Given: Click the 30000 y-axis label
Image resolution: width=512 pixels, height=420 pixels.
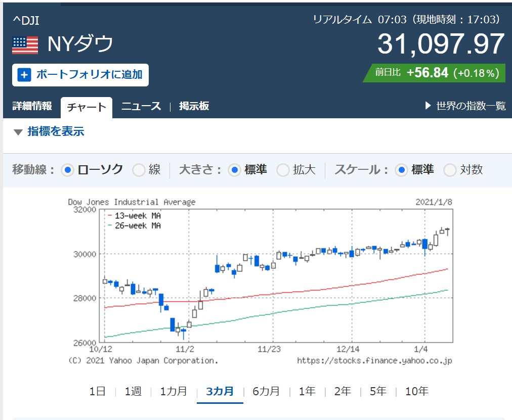Looking at the screenshot, I should coord(84,254).
